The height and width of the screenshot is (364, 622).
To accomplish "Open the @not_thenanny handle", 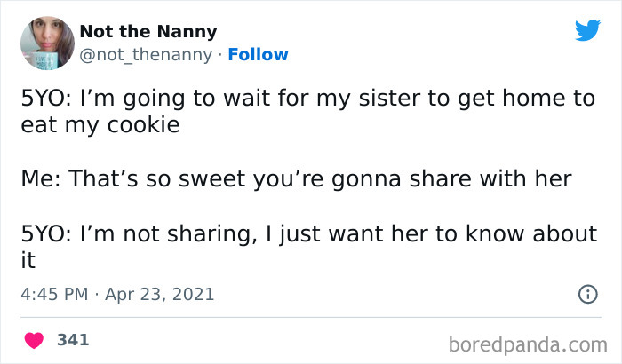I will tap(146, 54).
